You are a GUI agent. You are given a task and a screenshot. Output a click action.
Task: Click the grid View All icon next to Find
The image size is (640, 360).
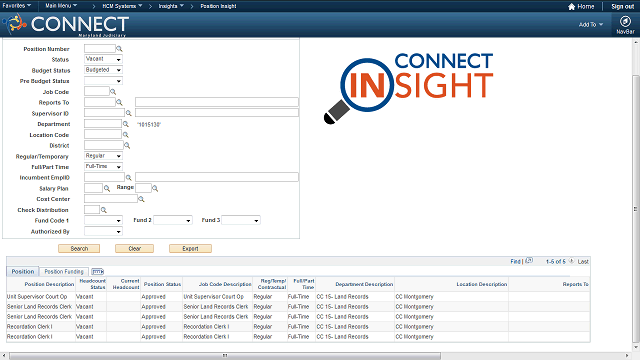pyautogui.click(x=529, y=260)
